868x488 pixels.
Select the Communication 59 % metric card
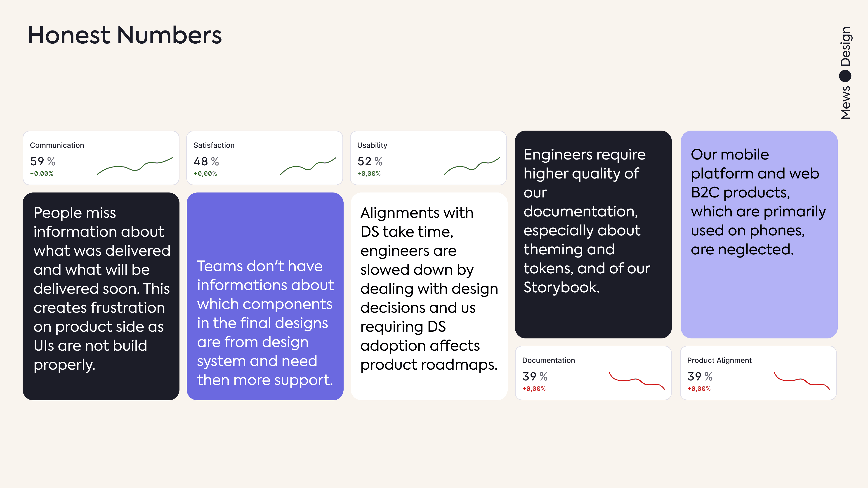(x=101, y=158)
